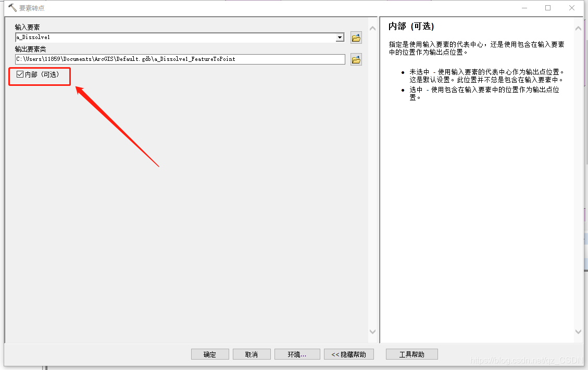Browse for output feature class folder icon

356,59
